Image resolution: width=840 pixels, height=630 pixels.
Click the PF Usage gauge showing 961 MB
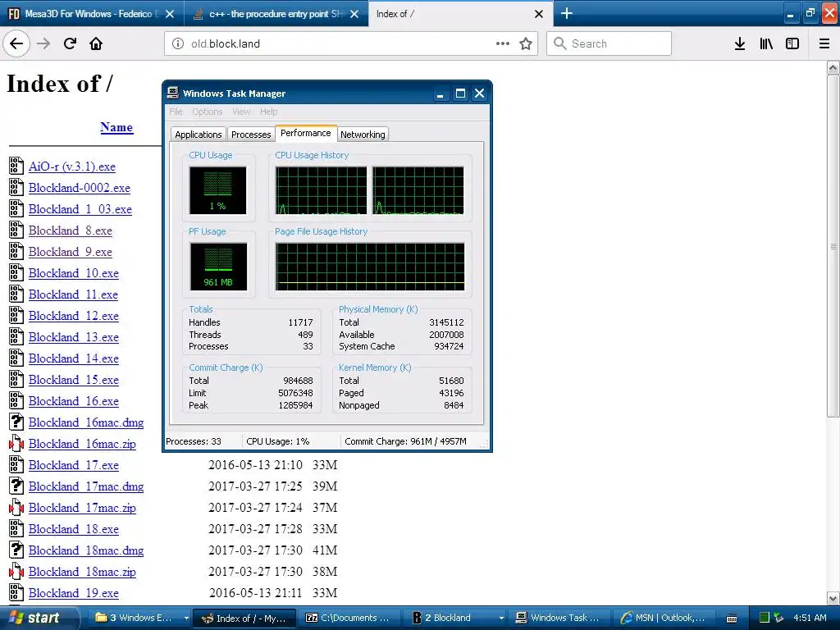218,267
